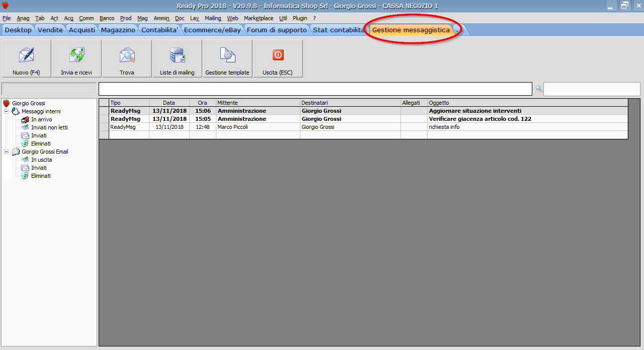The image size is (644, 350).
Task: Switch to the Forum di supporto tab
Action: pyautogui.click(x=277, y=30)
